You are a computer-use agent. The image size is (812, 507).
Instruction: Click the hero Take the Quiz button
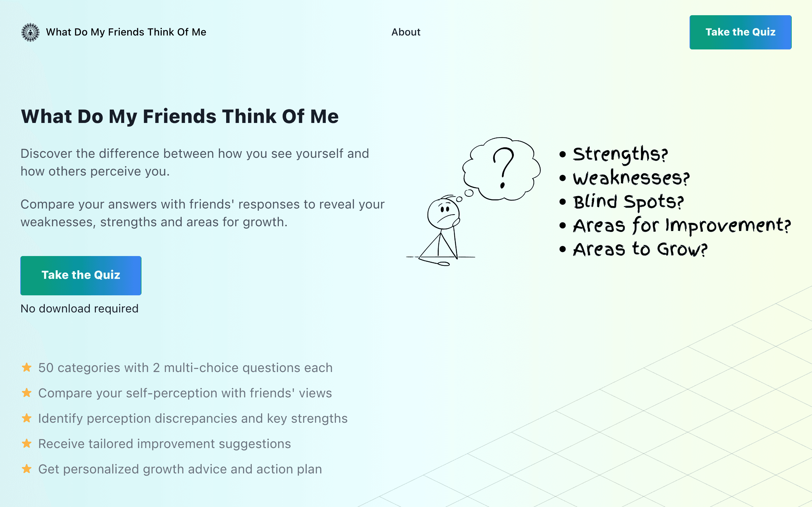[81, 275]
